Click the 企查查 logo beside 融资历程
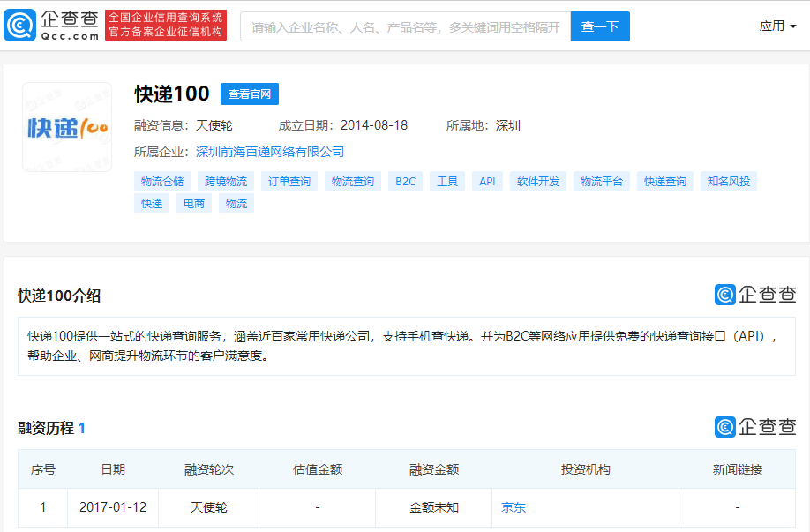 pos(755,427)
